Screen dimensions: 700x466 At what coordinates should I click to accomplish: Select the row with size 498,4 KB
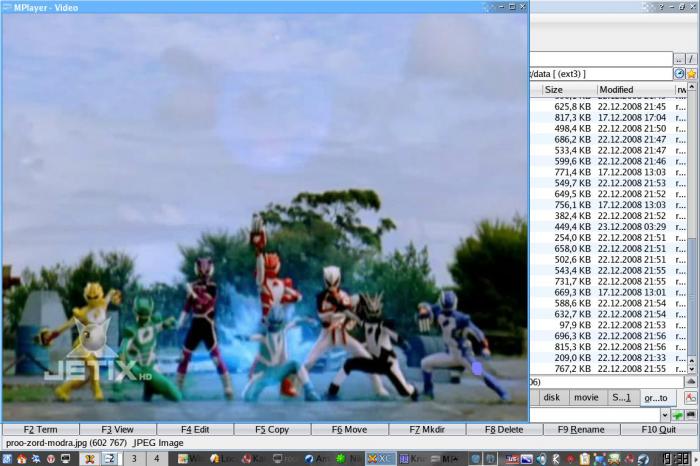tap(608, 129)
